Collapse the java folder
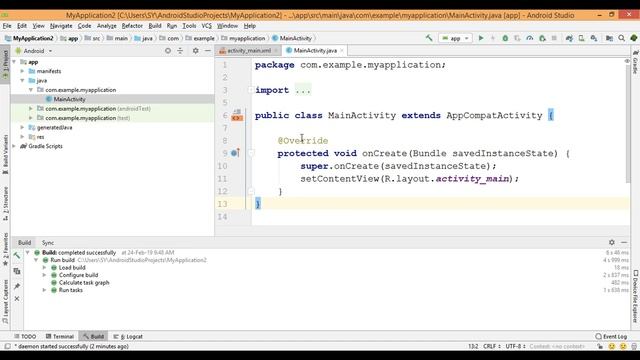Image resolution: width=640 pixels, height=360 pixels. click(22, 80)
